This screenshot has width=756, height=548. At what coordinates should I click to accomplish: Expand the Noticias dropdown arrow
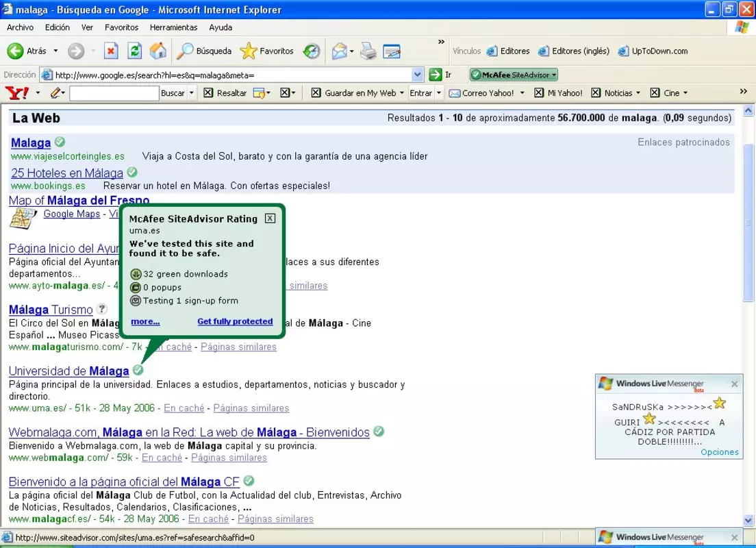tap(638, 93)
